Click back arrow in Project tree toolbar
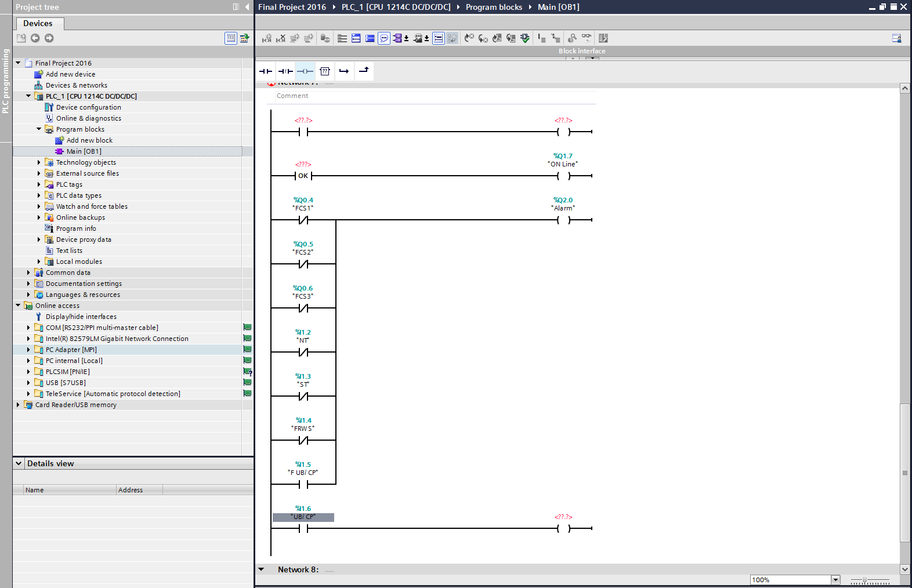This screenshot has height=588, width=912. (35, 38)
